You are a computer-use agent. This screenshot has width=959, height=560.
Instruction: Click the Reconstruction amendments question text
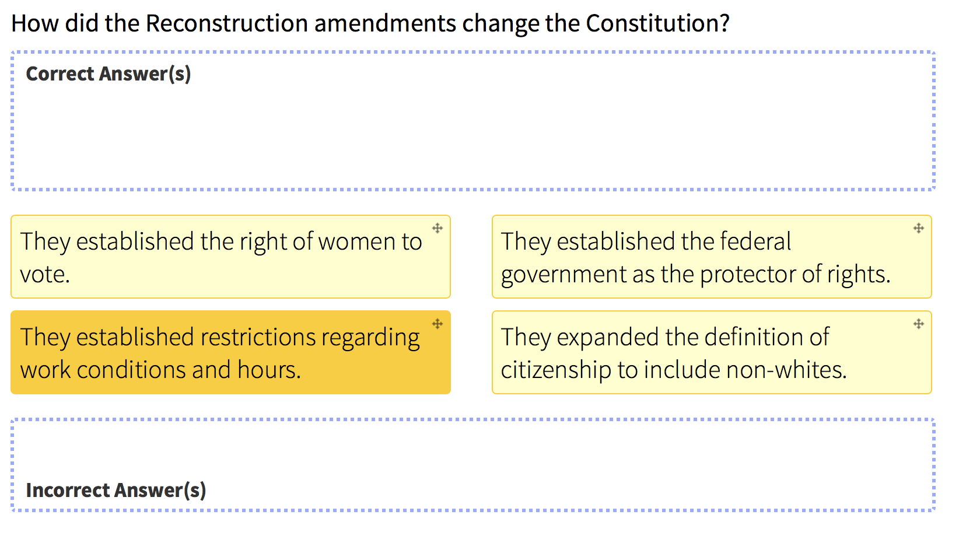[x=370, y=24]
